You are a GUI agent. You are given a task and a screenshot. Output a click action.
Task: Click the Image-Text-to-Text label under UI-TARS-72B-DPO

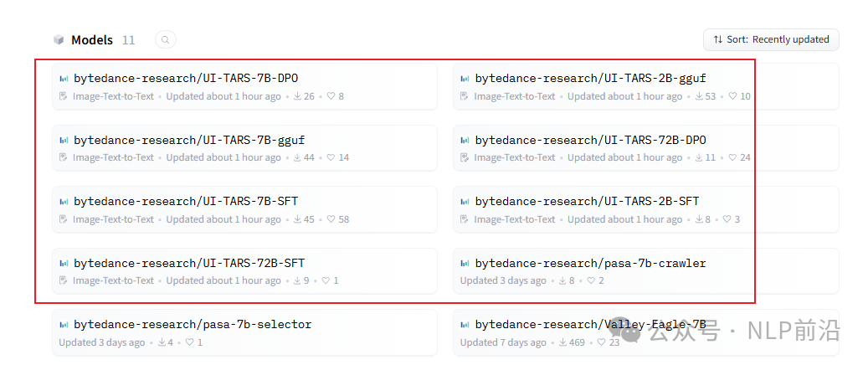coord(514,158)
